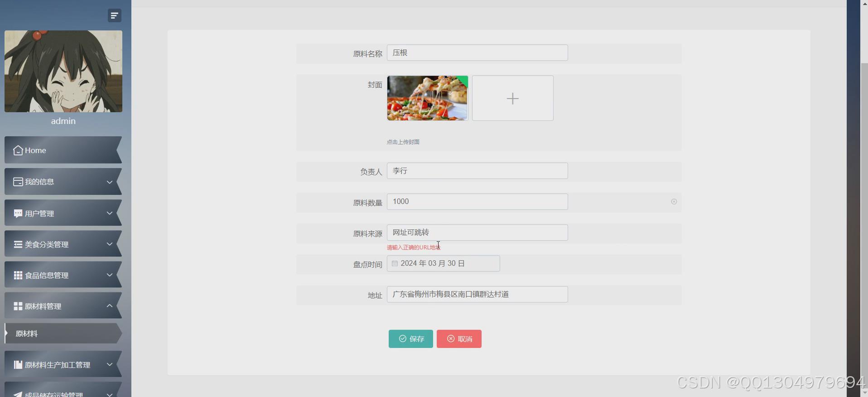Collapse 原材料管理 chevron arrow
The width and height of the screenshot is (868, 397).
click(x=109, y=305)
